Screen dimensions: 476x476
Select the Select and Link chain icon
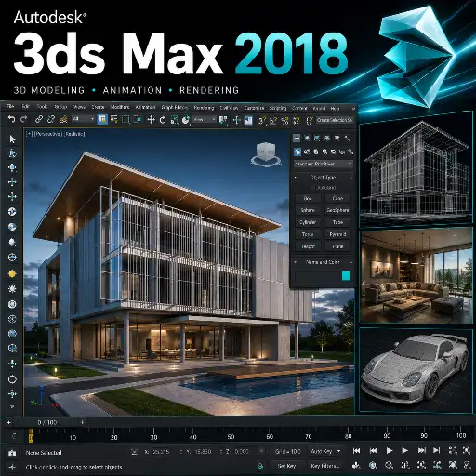pos(39,119)
